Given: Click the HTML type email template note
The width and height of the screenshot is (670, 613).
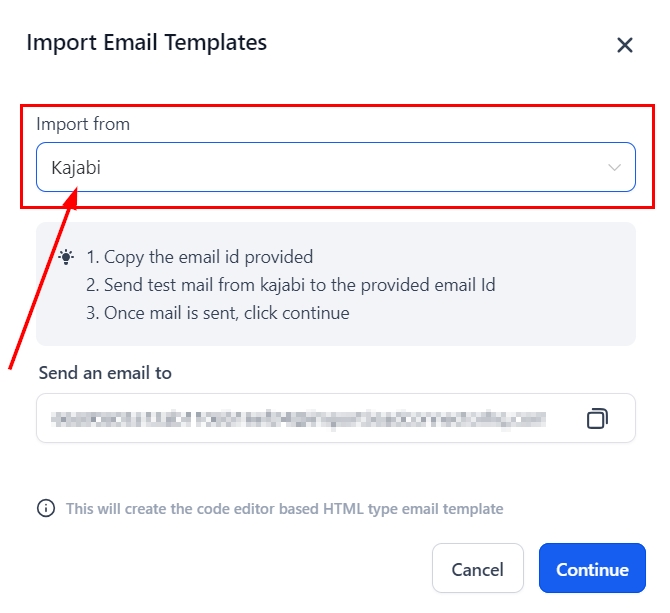Looking at the screenshot, I should pos(284,509).
